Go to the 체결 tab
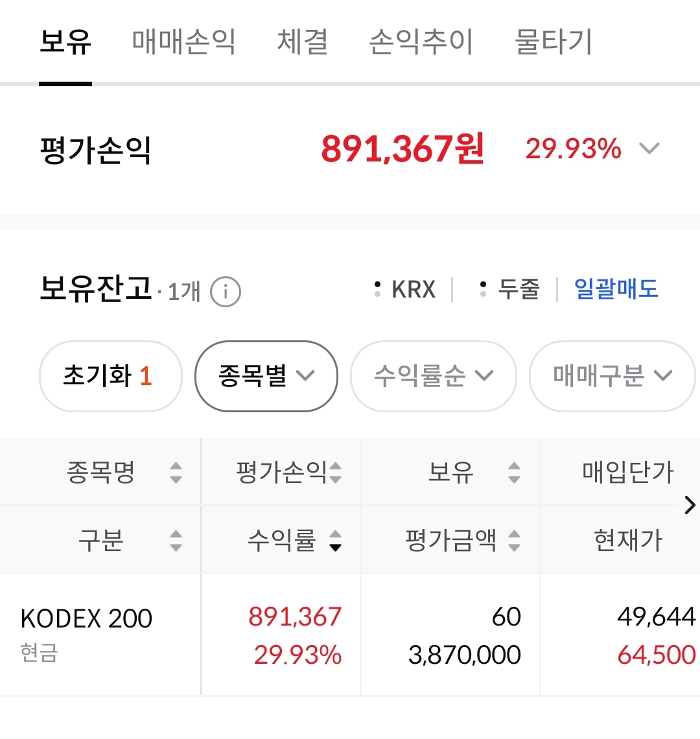The width and height of the screenshot is (700, 739). (302, 42)
